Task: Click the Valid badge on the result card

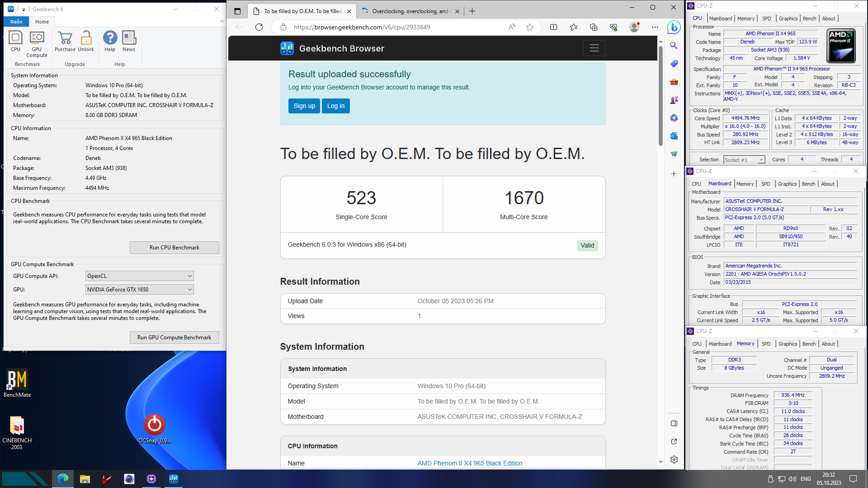Action: tap(587, 245)
